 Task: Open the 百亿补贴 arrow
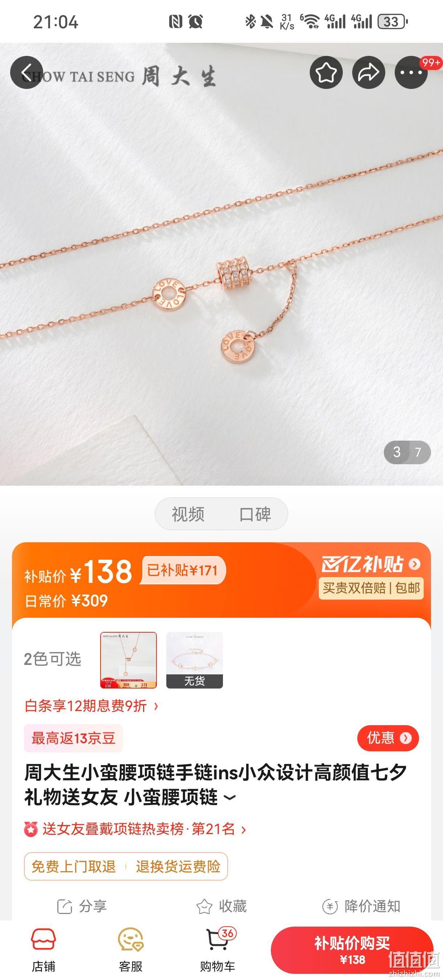(414, 564)
